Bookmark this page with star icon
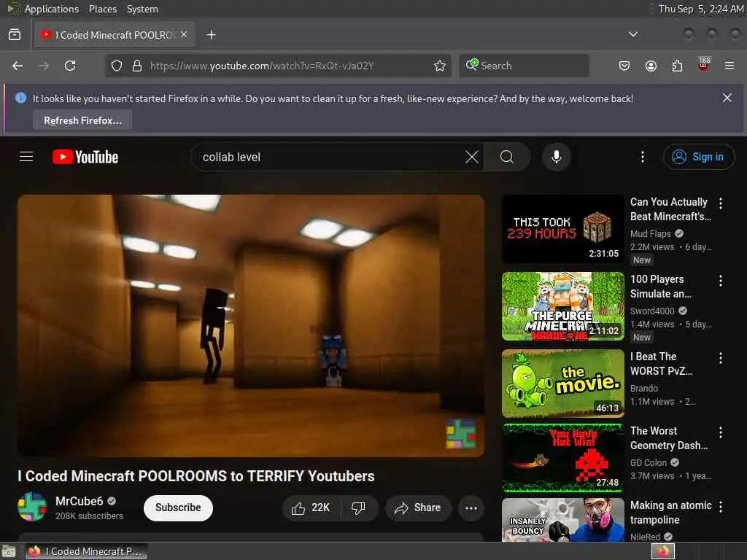 pyautogui.click(x=440, y=66)
